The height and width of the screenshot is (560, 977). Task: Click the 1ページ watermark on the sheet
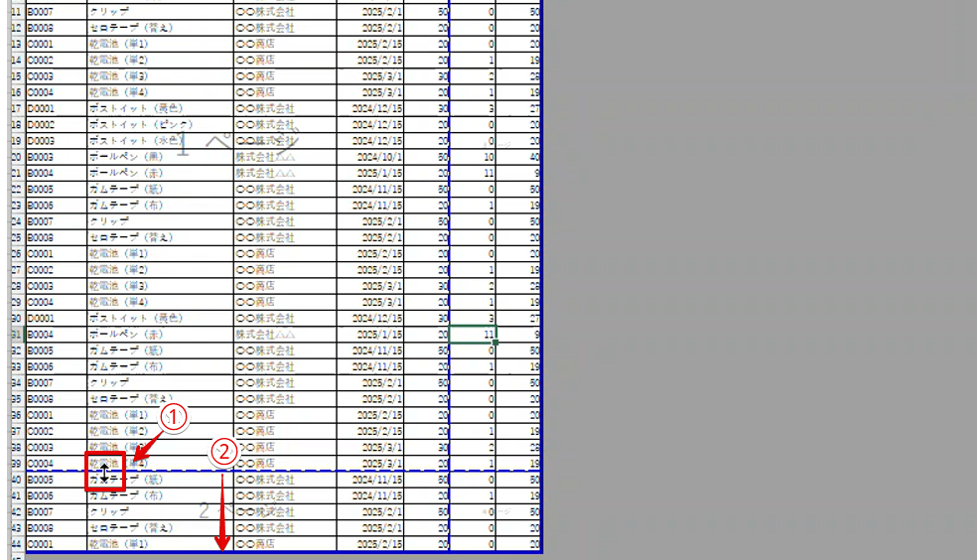click(x=238, y=142)
